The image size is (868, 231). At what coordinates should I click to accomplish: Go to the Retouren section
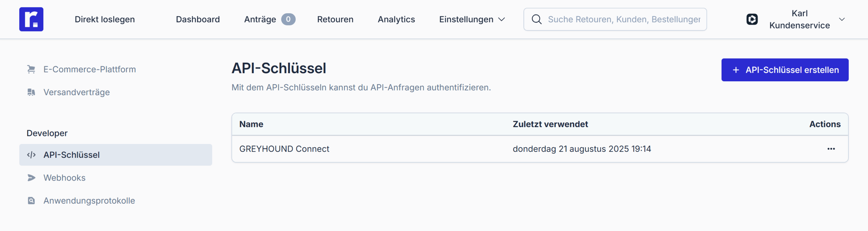(x=335, y=19)
